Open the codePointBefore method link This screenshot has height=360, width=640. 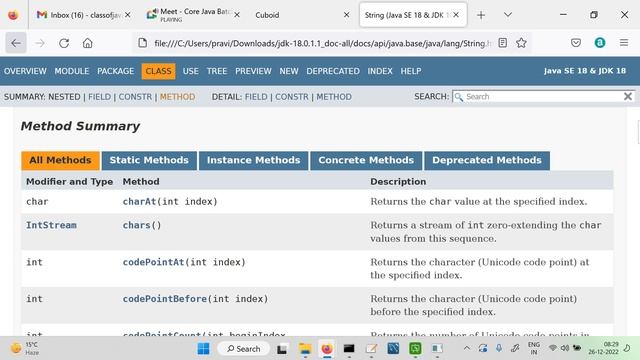[165, 299]
